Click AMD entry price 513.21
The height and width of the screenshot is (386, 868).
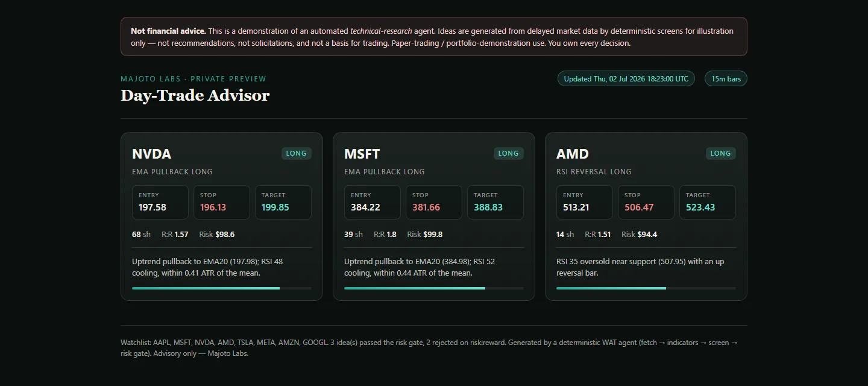tap(576, 207)
